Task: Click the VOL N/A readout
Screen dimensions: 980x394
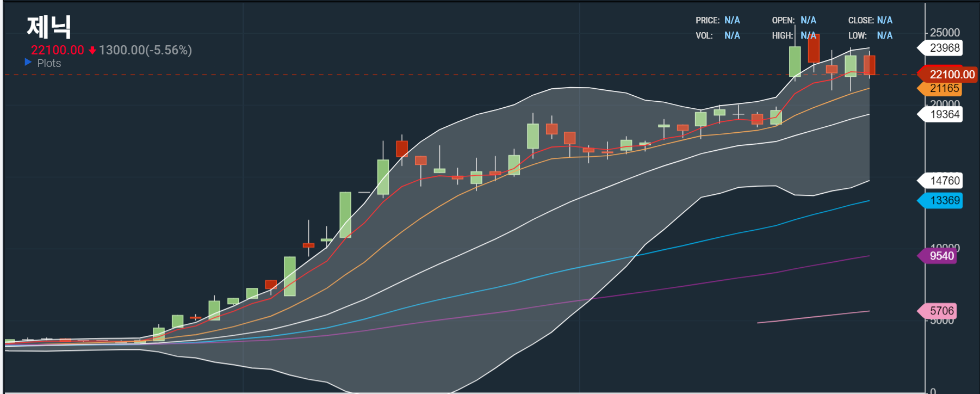Action: pyautogui.click(x=731, y=35)
